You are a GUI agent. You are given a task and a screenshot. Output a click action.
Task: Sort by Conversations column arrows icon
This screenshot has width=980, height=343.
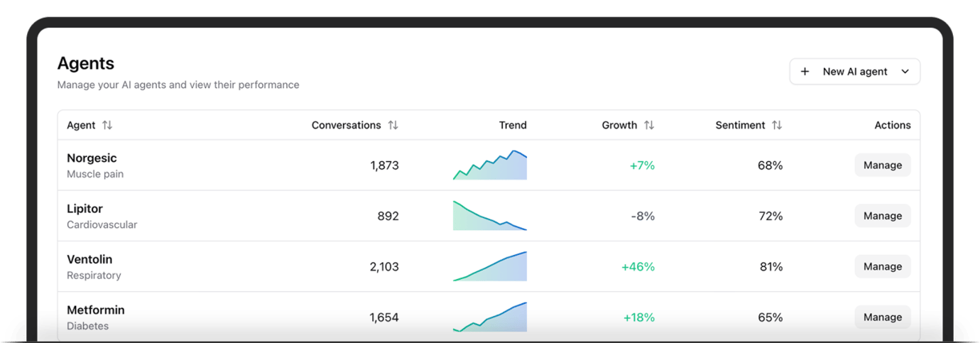pyautogui.click(x=393, y=125)
